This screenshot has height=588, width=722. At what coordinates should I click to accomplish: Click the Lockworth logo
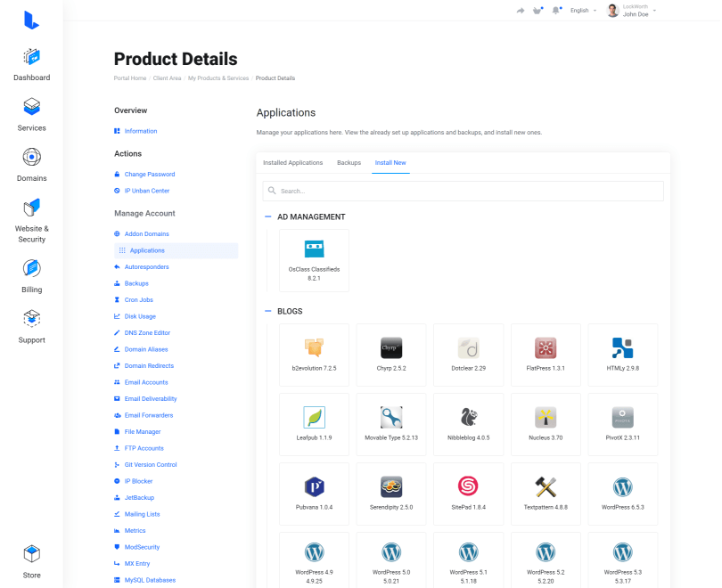31,20
